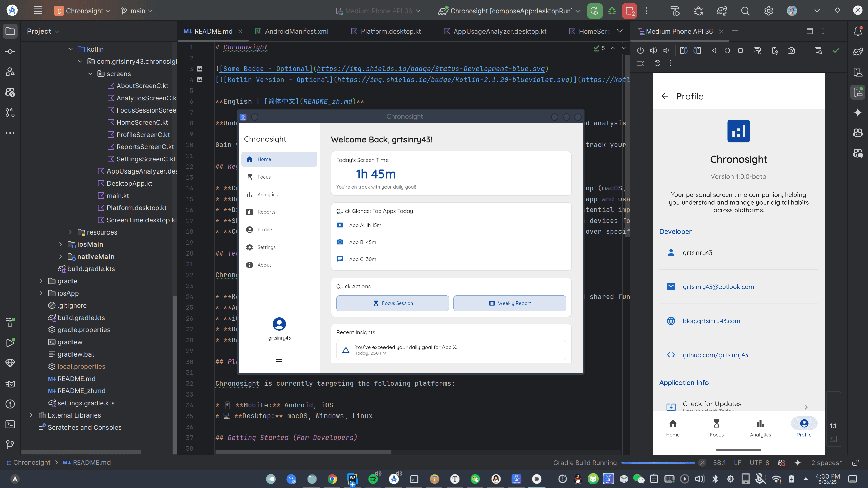Open Home tab in emulator bottom nav

(673, 428)
